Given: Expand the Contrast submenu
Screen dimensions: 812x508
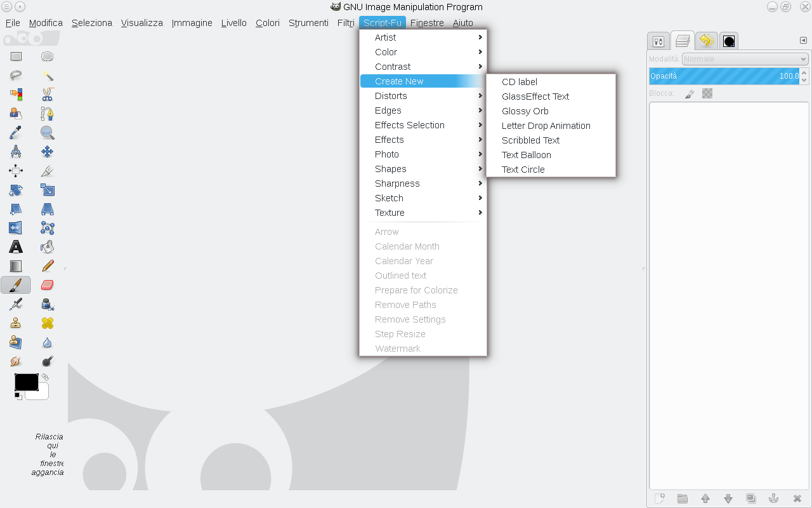Looking at the screenshot, I should point(423,67).
